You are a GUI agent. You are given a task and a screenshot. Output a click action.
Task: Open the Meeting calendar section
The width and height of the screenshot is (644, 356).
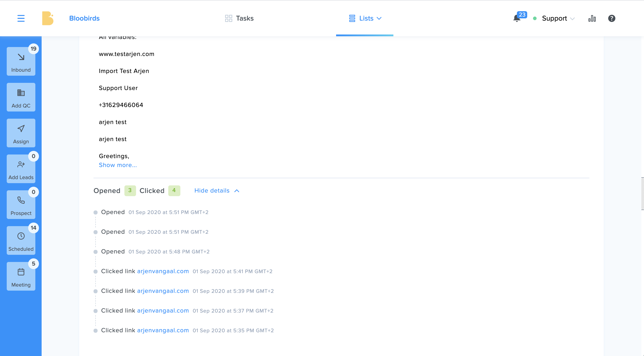(21, 276)
